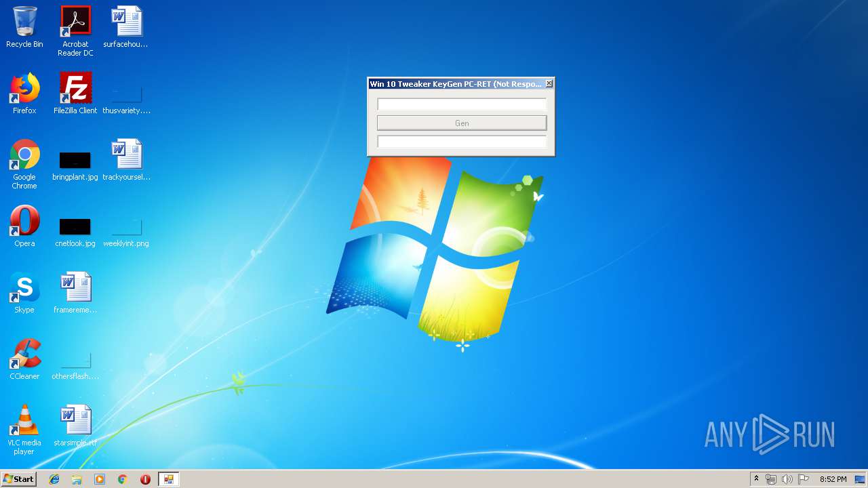Close the Win 10 Tweaker KeyGen window
Image resolution: width=868 pixels, height=488 pixels.
[x=549, y=83]
